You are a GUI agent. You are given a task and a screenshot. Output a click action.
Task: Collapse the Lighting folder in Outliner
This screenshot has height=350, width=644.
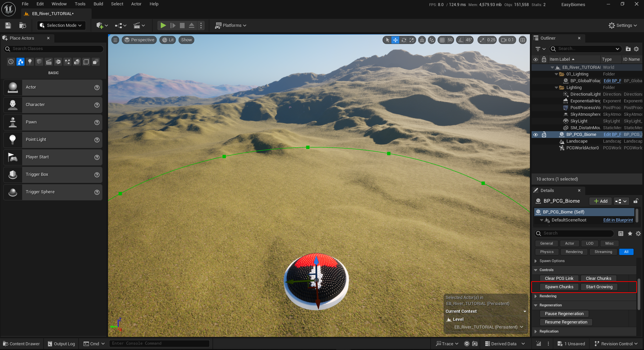click(556, 87)
